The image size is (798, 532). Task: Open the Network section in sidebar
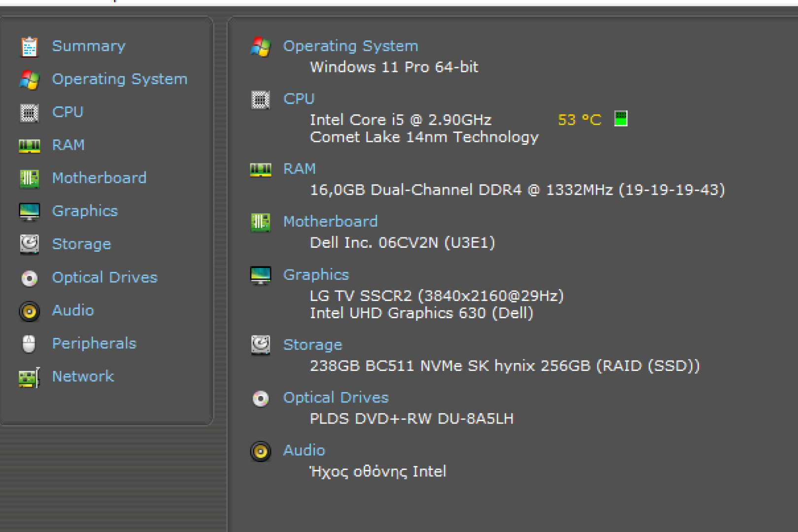click(x=83, y=376)
